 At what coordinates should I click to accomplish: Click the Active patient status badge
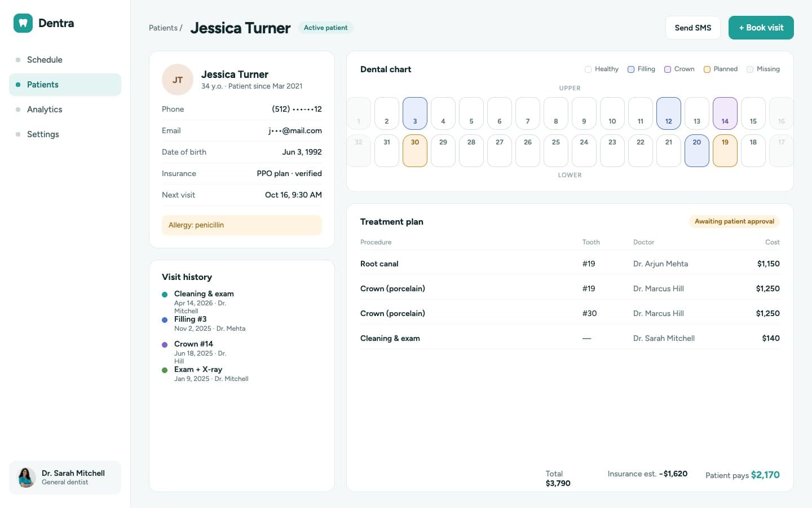(x=326, y=28)
